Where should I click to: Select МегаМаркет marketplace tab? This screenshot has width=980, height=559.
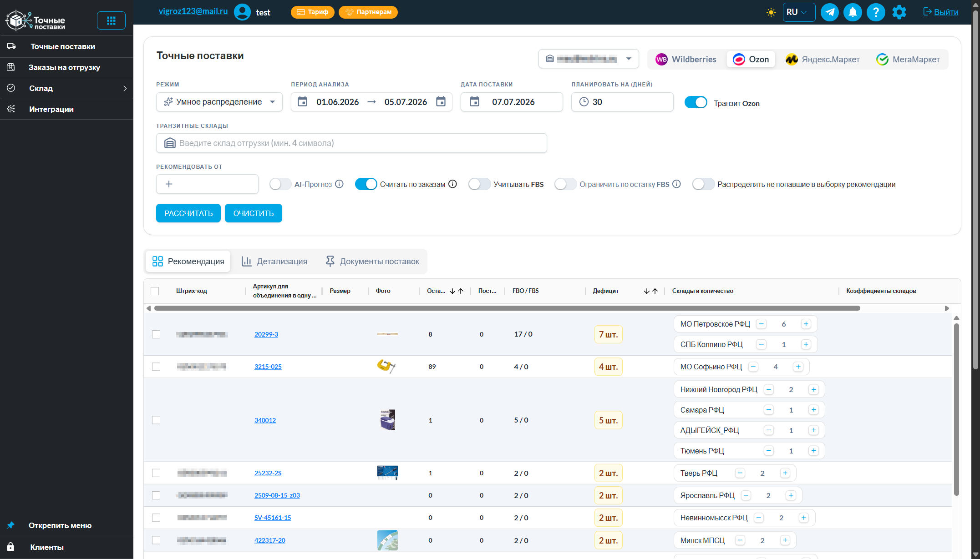908,60
